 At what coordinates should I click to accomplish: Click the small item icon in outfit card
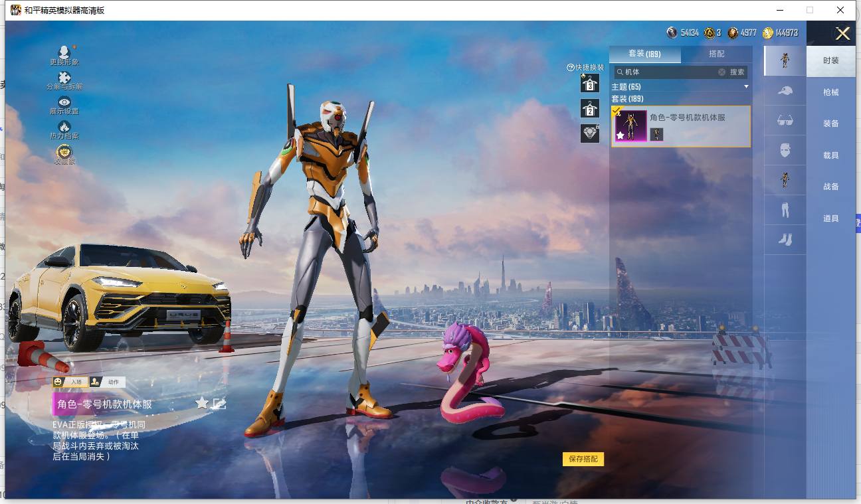[x=656, y=134]
